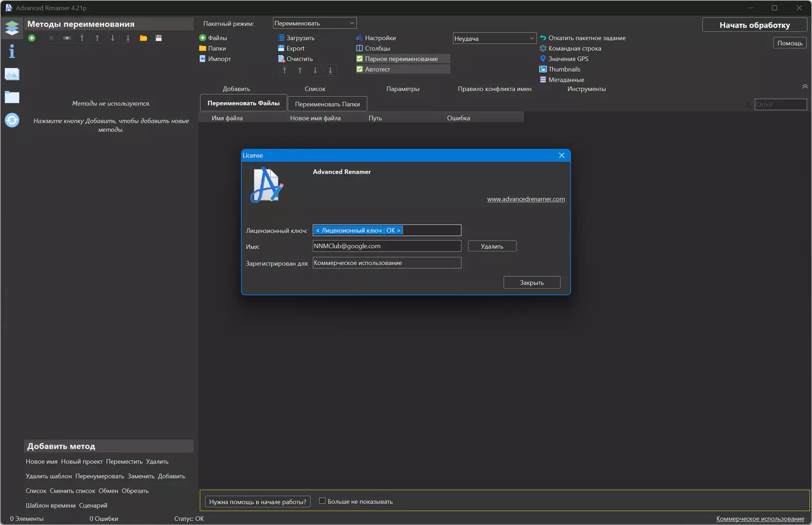Click the Значения GPS pin icon
This screenshot has width=812, height=525.
pyautogui.click(x=543, y=59)
